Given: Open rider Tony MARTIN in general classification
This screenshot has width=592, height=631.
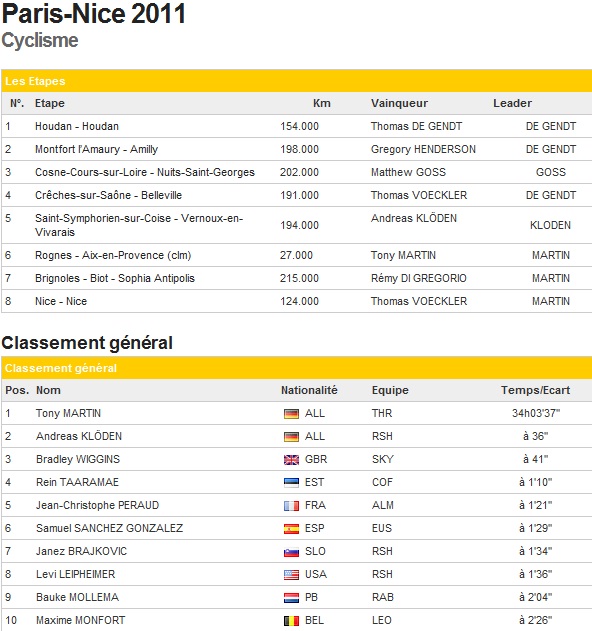Looking at the screenshot, I should point(68,413).
